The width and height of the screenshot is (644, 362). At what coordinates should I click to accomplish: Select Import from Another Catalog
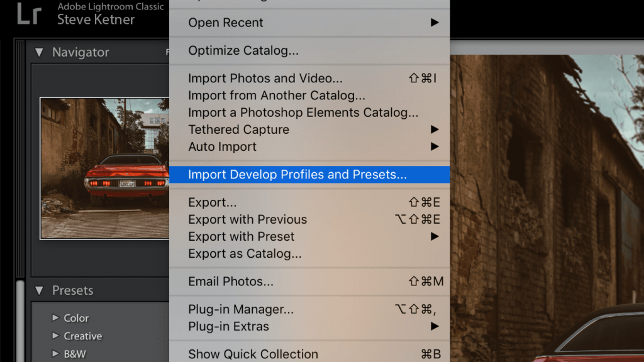(277, 96)
